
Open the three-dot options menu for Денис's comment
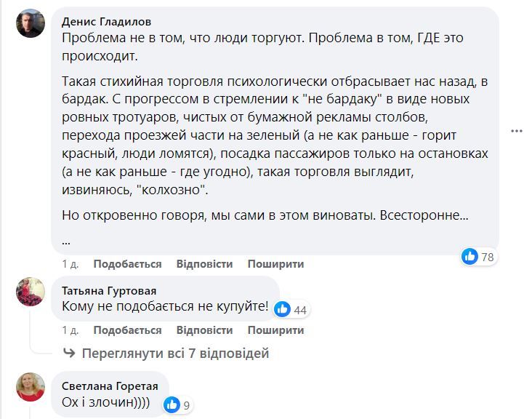[517, 131]
